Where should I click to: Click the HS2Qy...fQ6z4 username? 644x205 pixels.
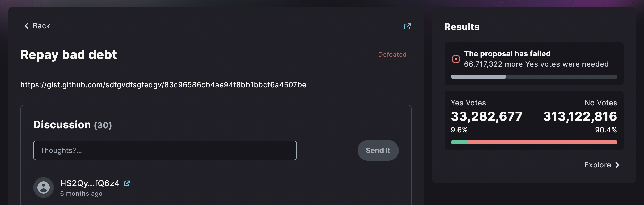pyautogui.click(x=90, y=183)
